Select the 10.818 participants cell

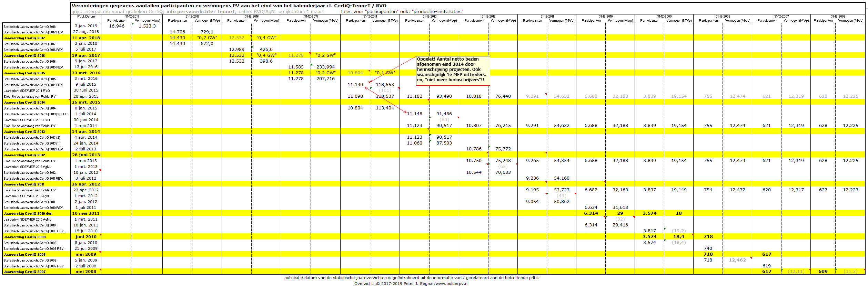pos(474,96)
